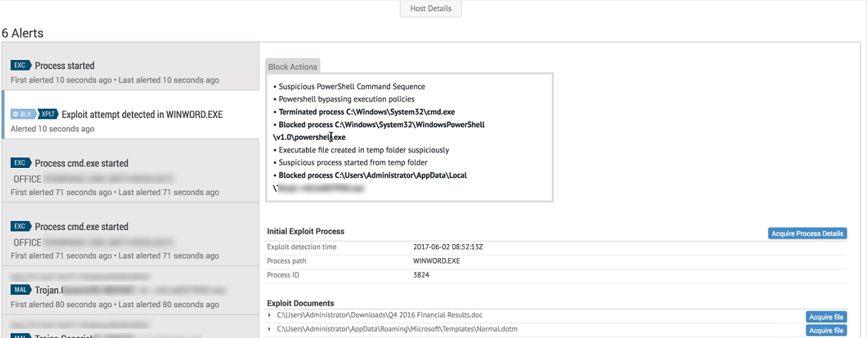Expand the Normal.dotm document entry

click(270, 329)
